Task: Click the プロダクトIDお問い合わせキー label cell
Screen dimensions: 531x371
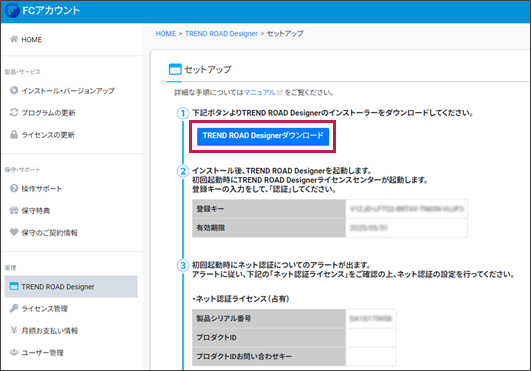Action: click(x=269, y=356)
